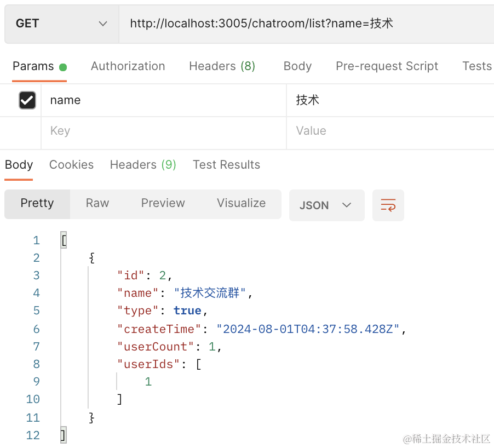Click the request URL field

pos(307,24)
